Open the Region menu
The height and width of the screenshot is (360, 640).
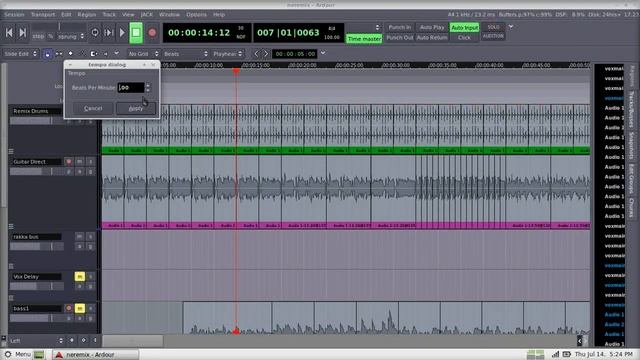(87, 15)
